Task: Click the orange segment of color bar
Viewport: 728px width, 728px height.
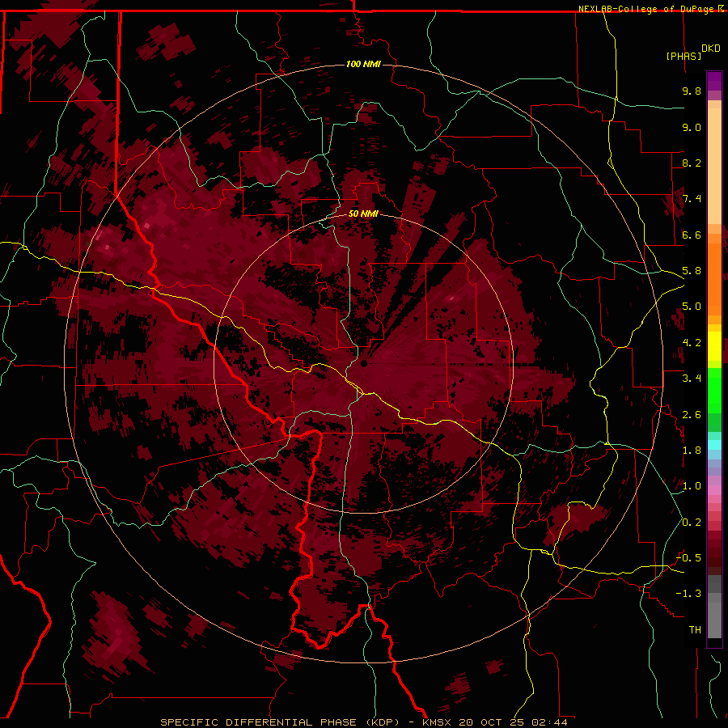Action: 714,278
